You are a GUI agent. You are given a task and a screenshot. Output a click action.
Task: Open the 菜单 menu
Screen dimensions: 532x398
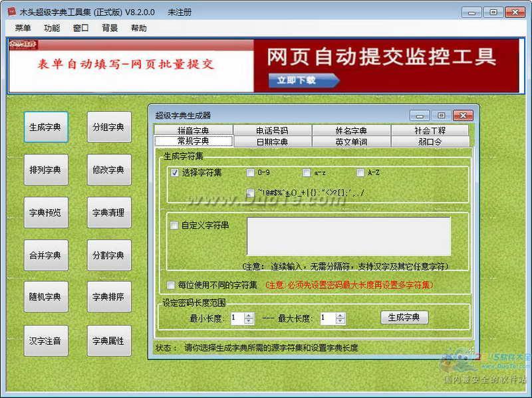point(23,28)
